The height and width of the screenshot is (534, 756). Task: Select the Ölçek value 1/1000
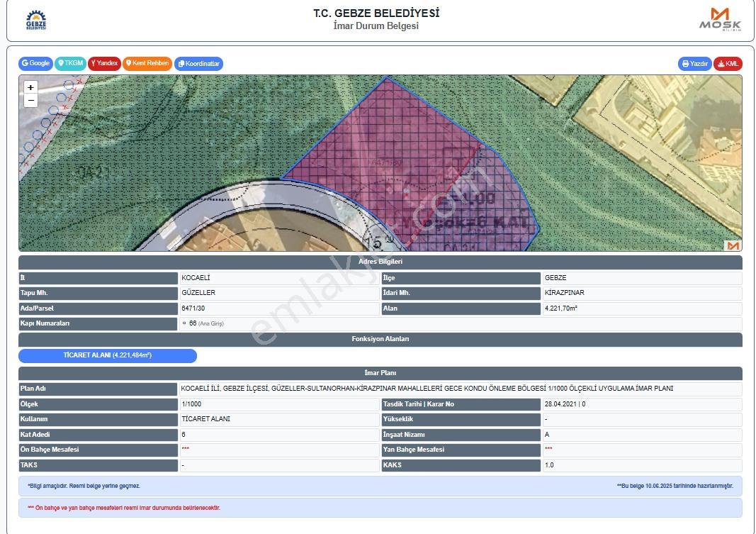[x=191, y=404]
